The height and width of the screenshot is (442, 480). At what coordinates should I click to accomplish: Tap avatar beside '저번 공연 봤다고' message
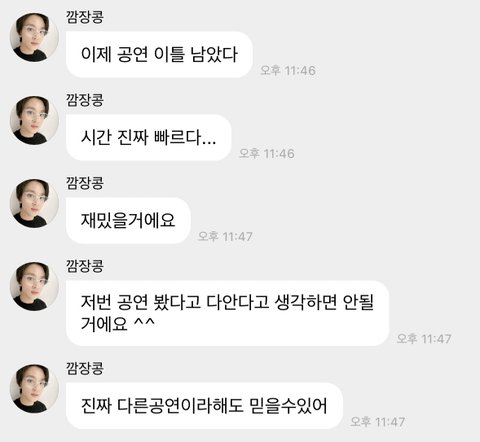pos(34,286)
